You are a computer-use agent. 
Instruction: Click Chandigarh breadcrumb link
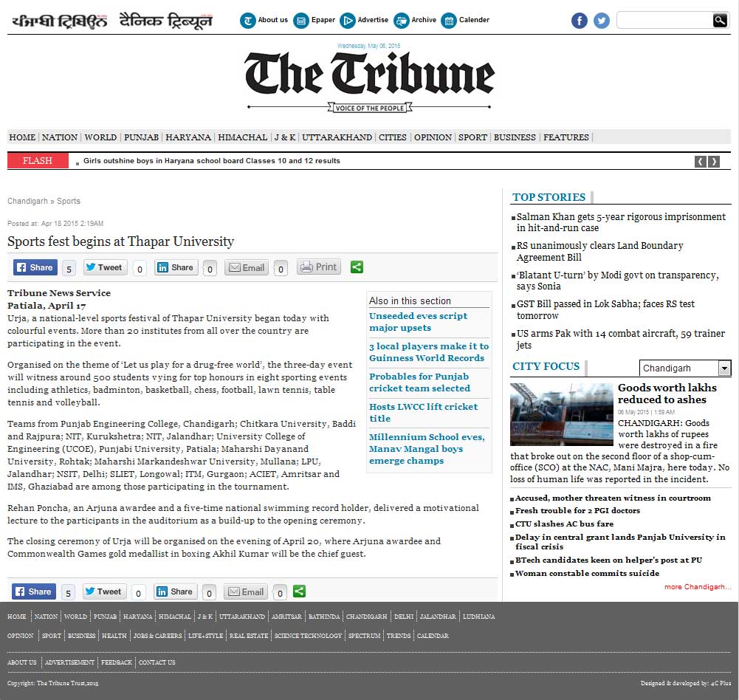click(27, 202)
